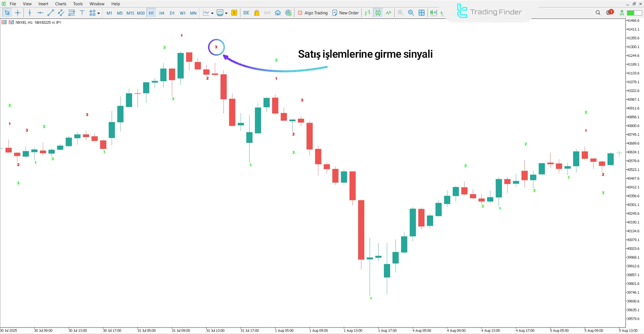Screen dimensions: 644x334
Task: Select the Text annotation tool
Action: coord(82,13)
